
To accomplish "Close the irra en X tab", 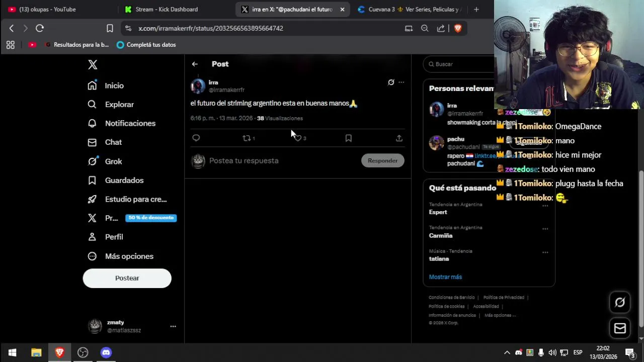I will coord(342,9).
